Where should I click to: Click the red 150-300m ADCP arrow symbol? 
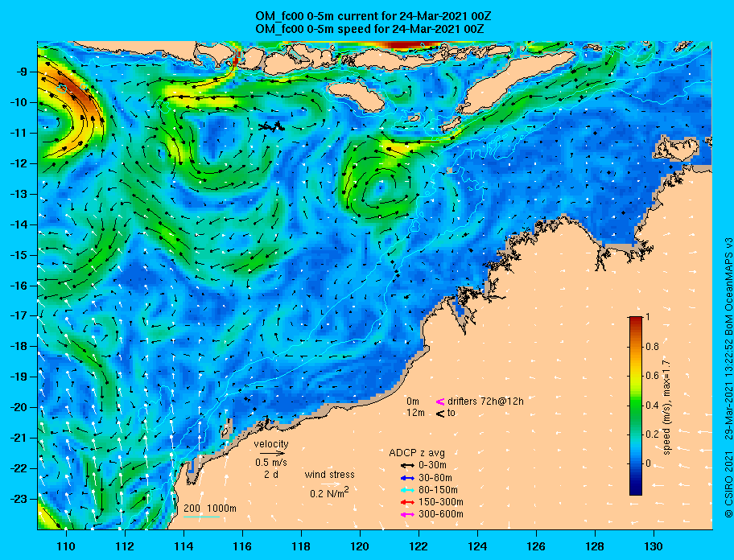tap(407, 502)
